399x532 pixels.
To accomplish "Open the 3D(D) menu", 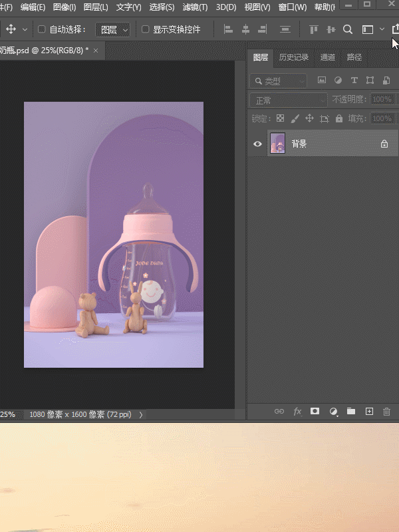I will [x=226, y=7].
